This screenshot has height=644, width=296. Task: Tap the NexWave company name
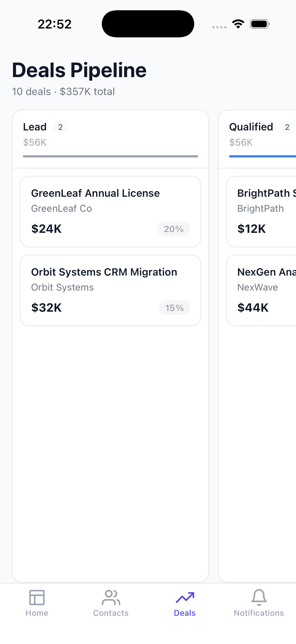(x=257, y=287)
